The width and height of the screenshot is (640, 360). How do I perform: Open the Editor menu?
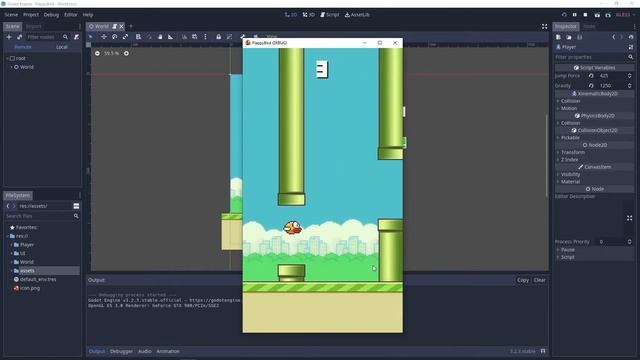click(x=71, y=15)
